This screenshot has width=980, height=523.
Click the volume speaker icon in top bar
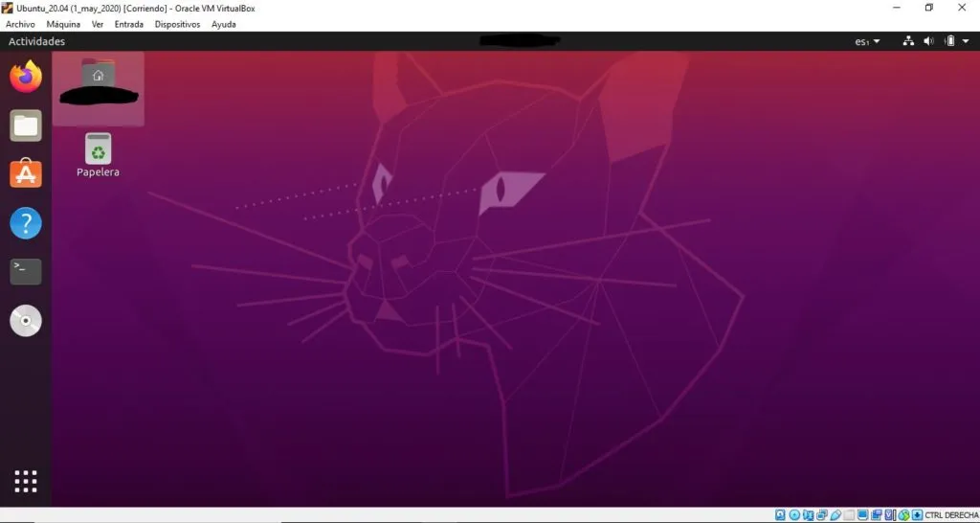928,40
